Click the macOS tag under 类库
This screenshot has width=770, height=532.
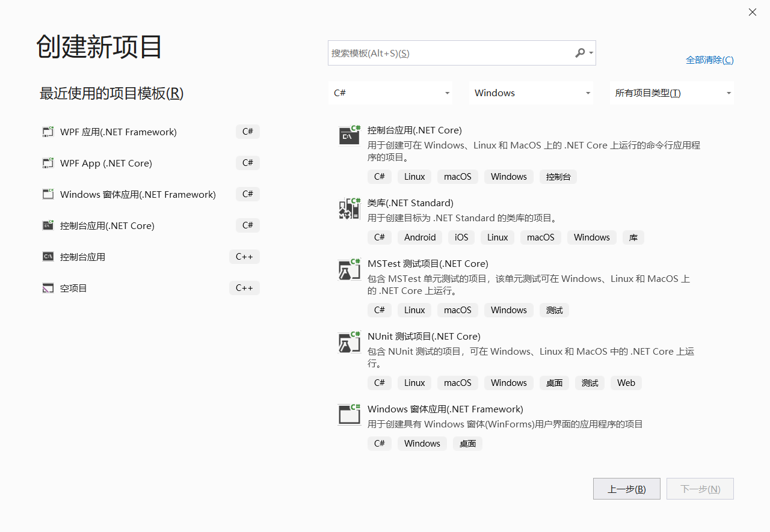click(541, 237)
